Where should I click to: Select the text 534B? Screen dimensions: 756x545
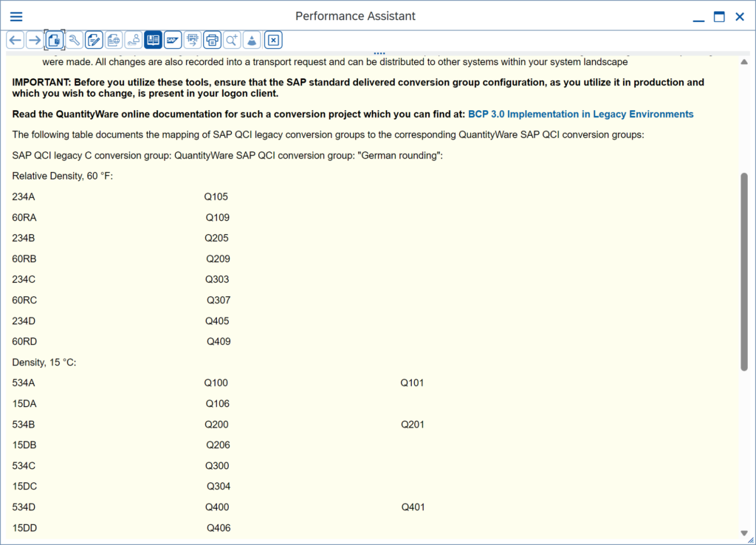tap(24, 425)
